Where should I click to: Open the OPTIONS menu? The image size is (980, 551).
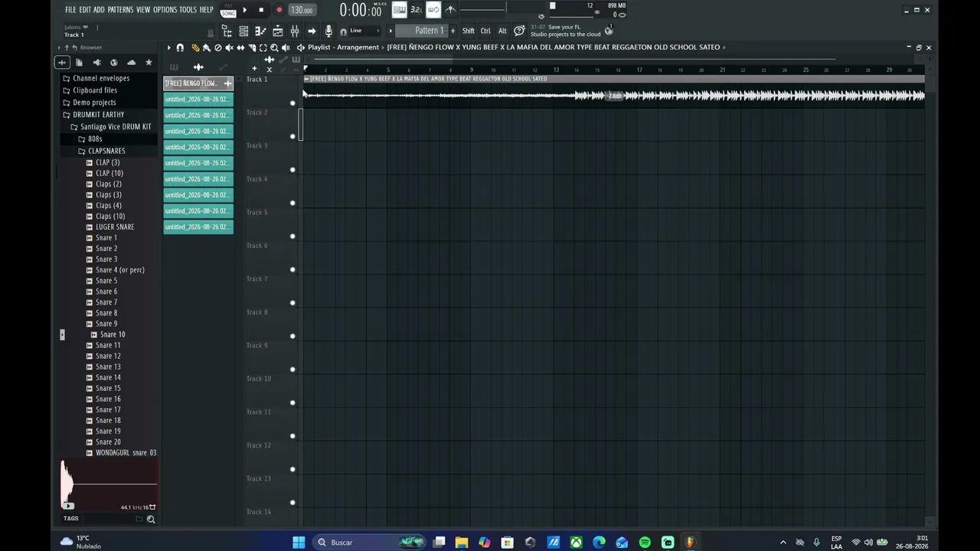tap(165, 10)
